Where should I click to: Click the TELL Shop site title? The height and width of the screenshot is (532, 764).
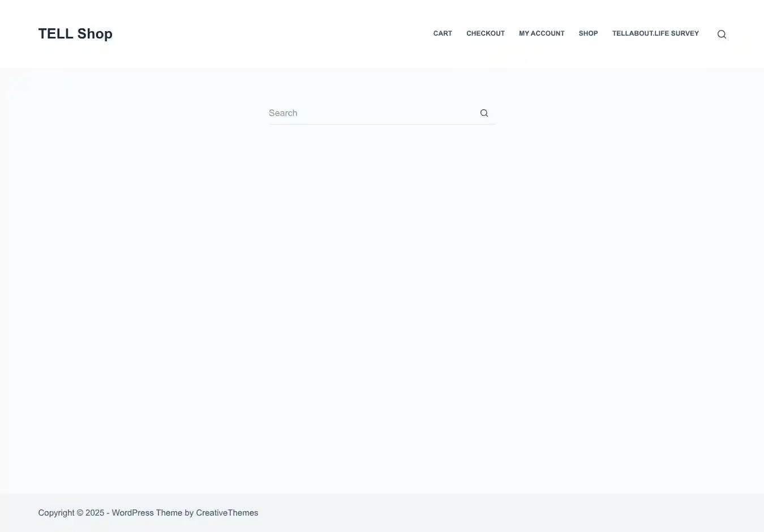tap(75, 34)
